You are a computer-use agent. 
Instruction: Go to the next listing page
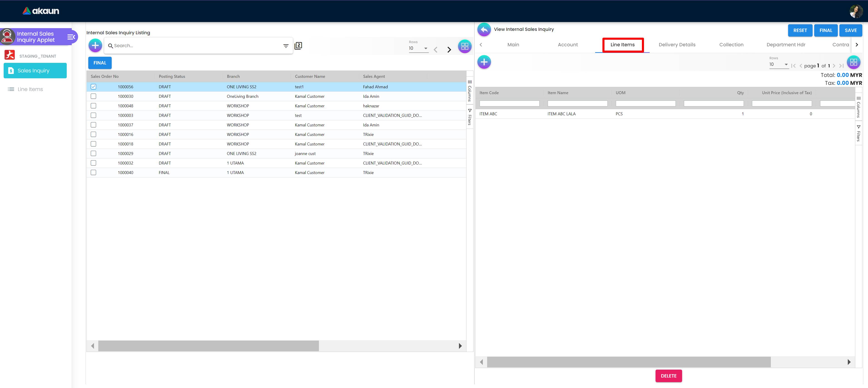pyautogui.click(x=449, y=50)
